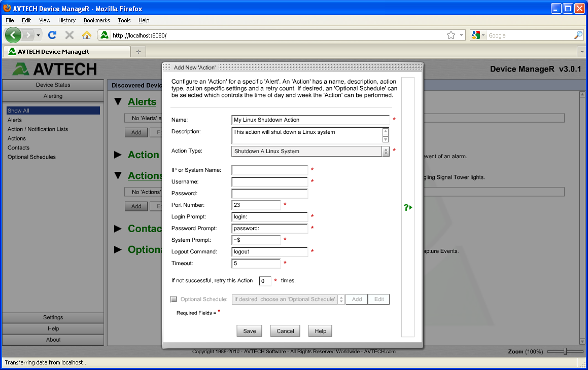
Task: Select Action / Notification Lists in sidebar
Action: coord(38,129)
